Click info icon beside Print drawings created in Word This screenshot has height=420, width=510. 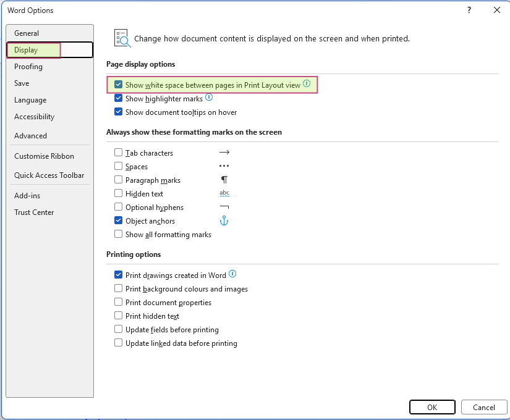tap(232, 274)
